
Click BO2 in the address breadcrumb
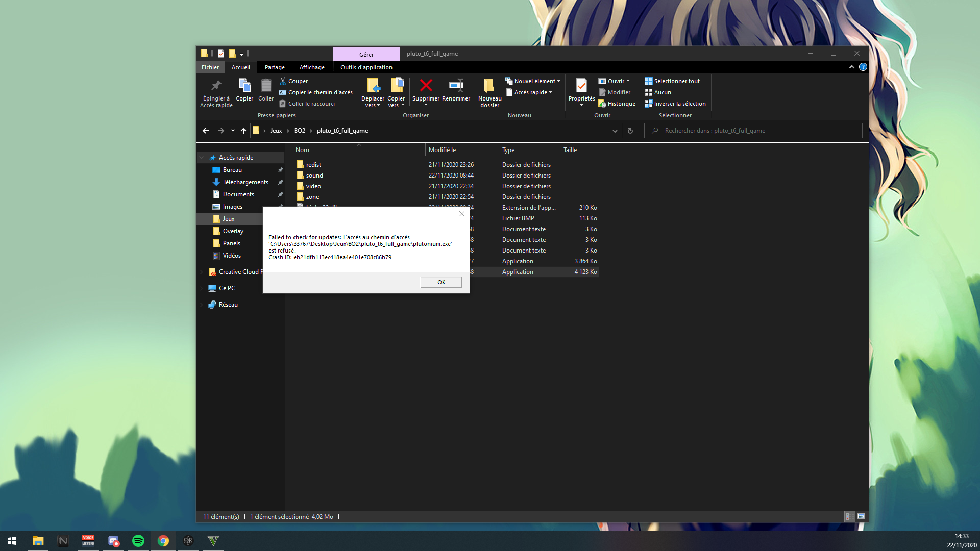(x=300, y=131)
